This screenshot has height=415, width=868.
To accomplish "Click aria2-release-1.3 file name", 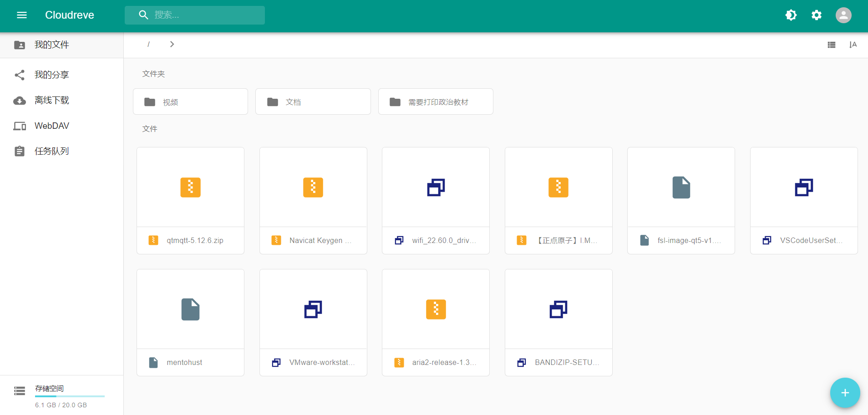I will [x=444, y=362].
